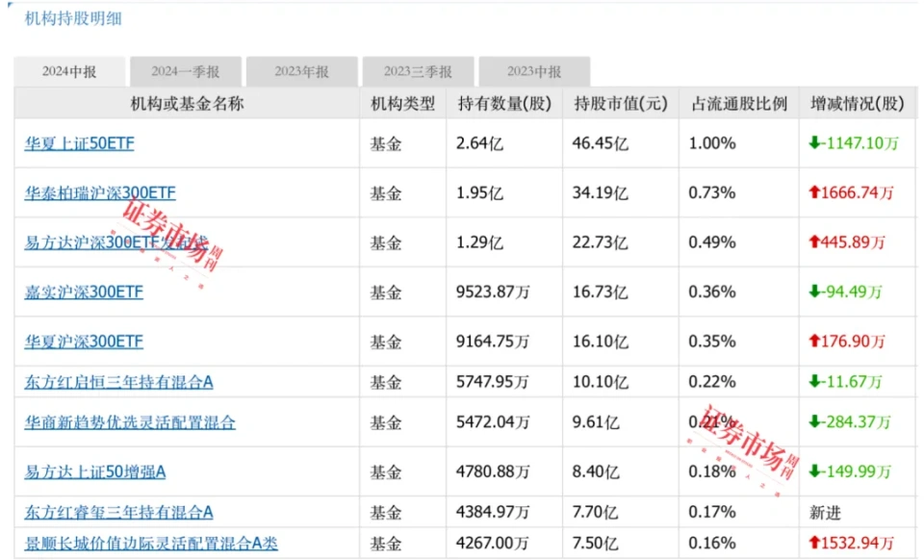924x560 pixels.
Task: Click the 增减情况(股) column header
Action: pyautogui.click(x=858, y=104)
